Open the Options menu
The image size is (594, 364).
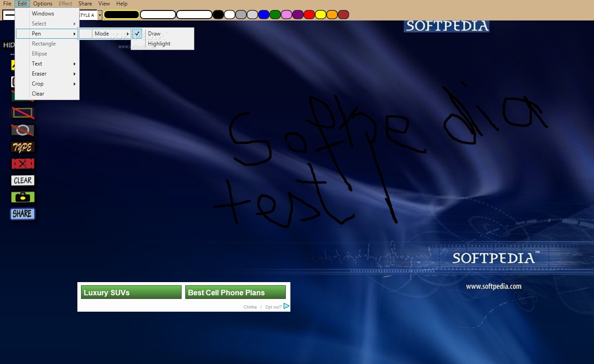43,4
